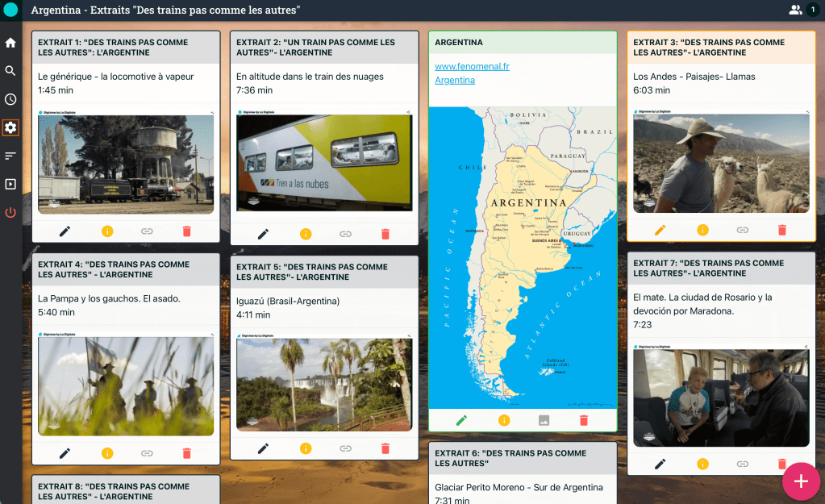
Task: Click green pencil on Argentina card
Action: (461, 420)
